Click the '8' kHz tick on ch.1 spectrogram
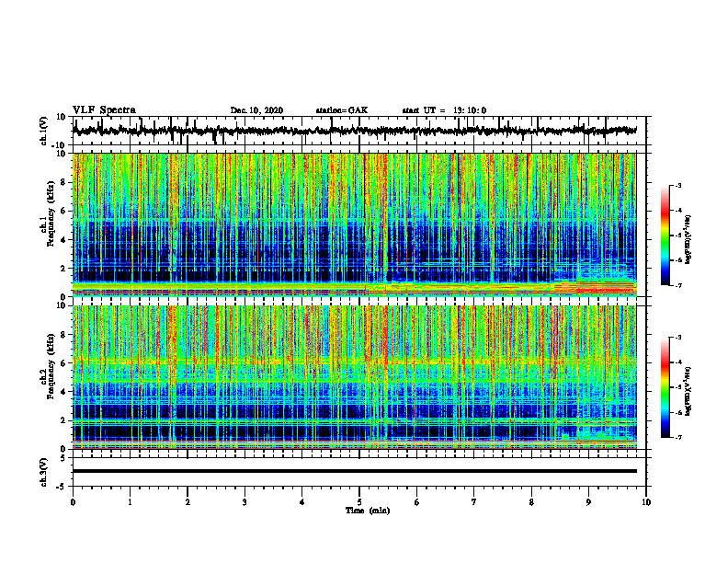728x563 pixels. coord(63,182)
